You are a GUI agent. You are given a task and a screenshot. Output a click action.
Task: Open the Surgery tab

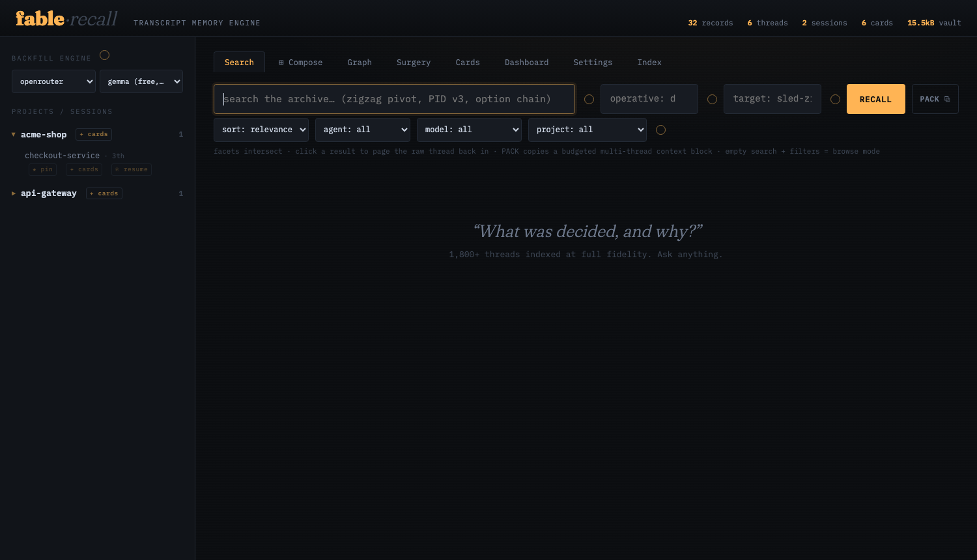(414, 63)
